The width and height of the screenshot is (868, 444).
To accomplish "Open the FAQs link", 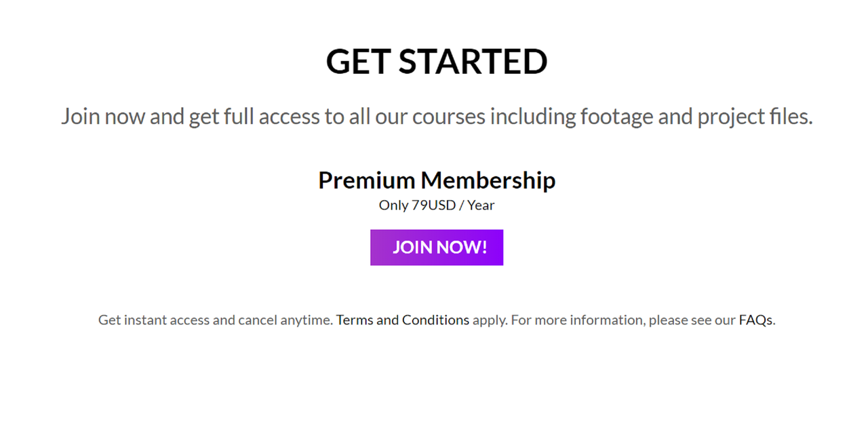I will point(755,320).
